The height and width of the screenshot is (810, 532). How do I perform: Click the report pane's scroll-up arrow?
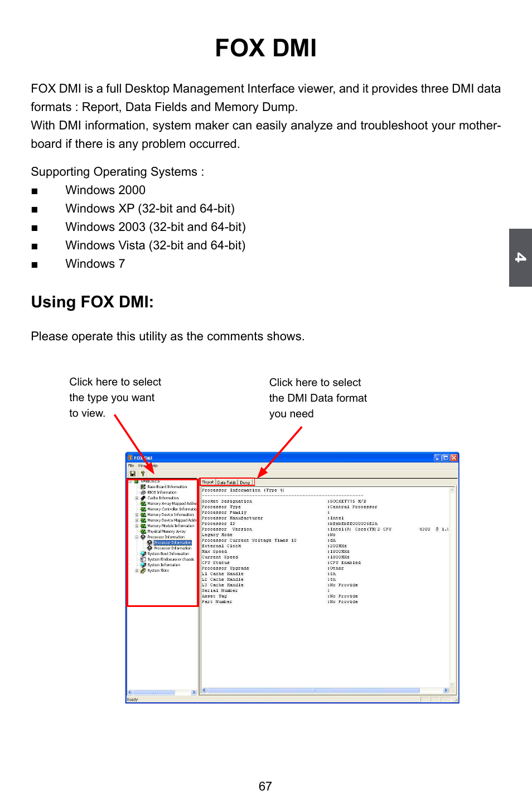[x=452, y=490]
